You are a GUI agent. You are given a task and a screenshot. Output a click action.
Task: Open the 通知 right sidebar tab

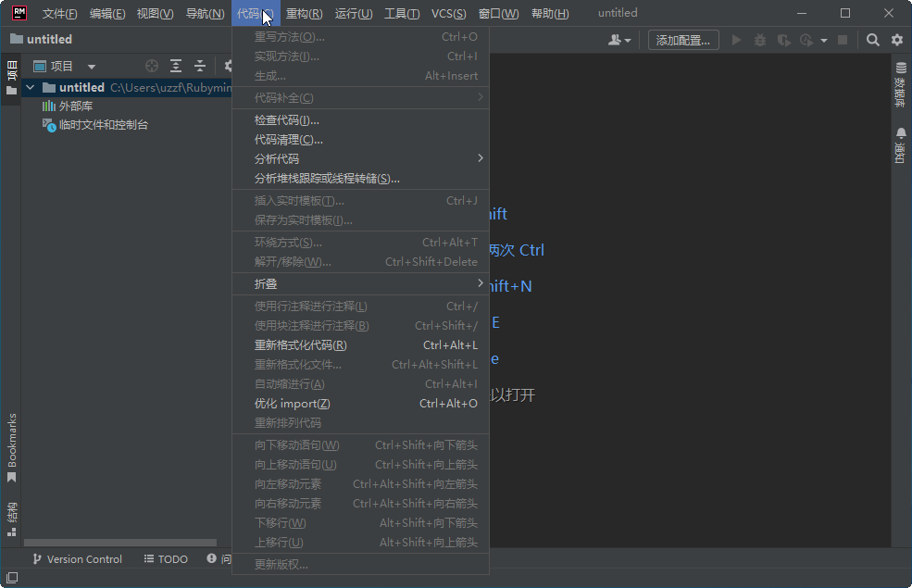pyautogui.click(x=900, y=146)
